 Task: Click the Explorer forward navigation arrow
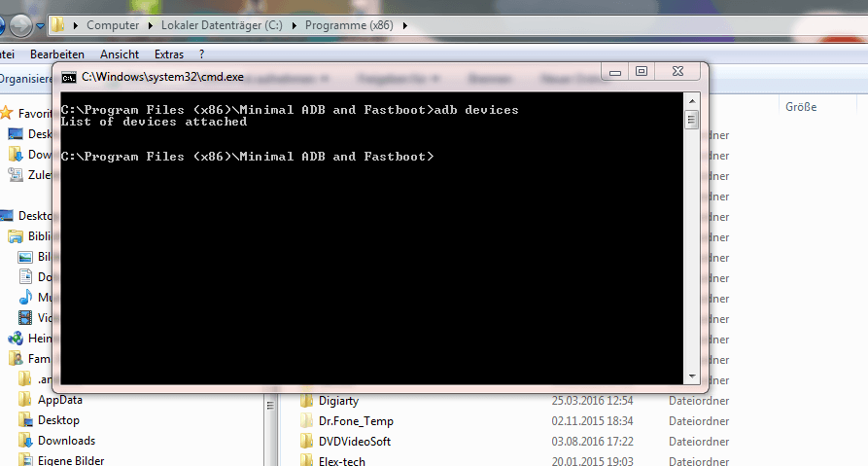20,25
